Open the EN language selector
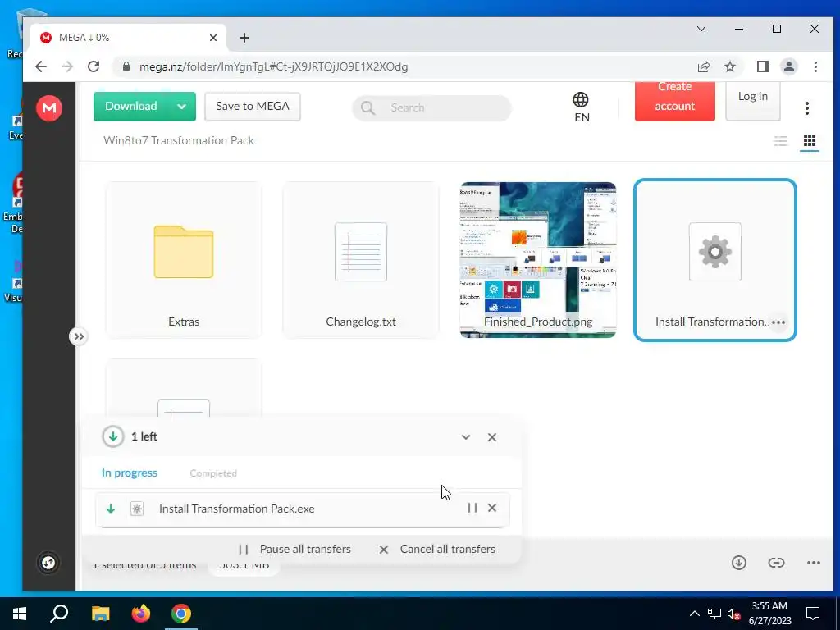The height and width of the screenshot is (630, 840). tap(582, 107)
